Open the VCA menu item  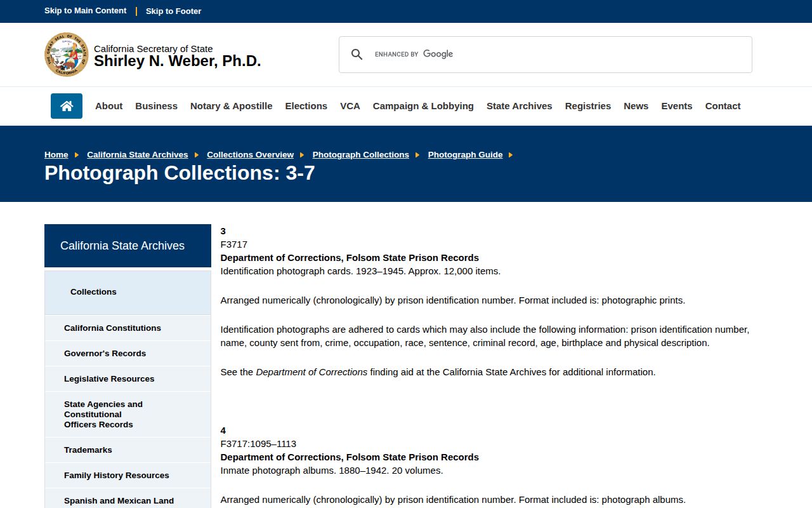pos(350,106)
